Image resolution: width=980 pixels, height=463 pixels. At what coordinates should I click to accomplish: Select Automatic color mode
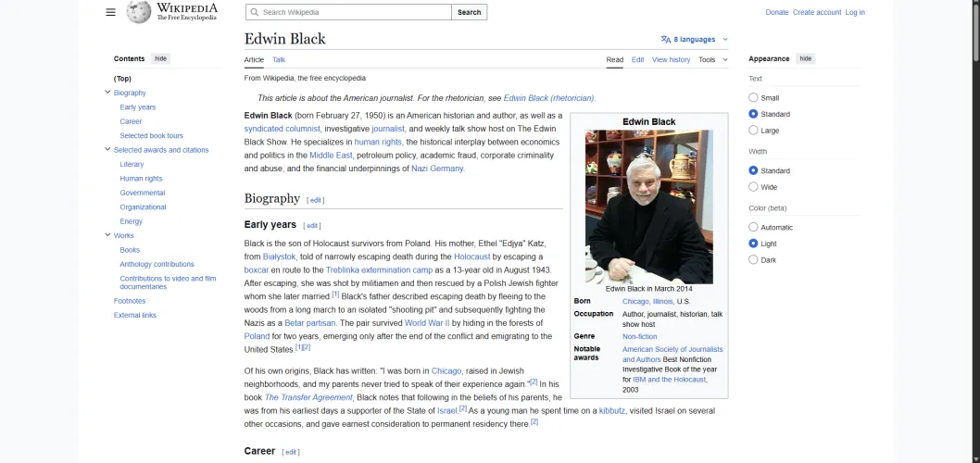(753, 228)
